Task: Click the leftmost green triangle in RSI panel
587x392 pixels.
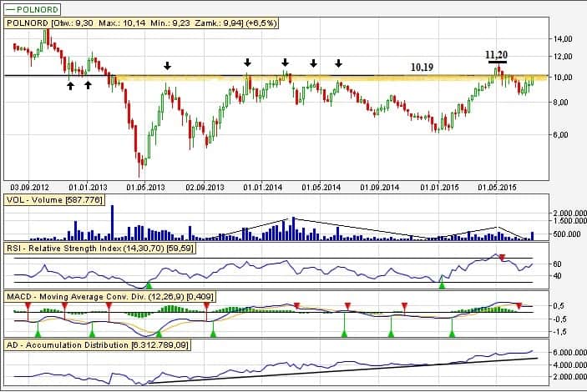Action: point(149,285)
